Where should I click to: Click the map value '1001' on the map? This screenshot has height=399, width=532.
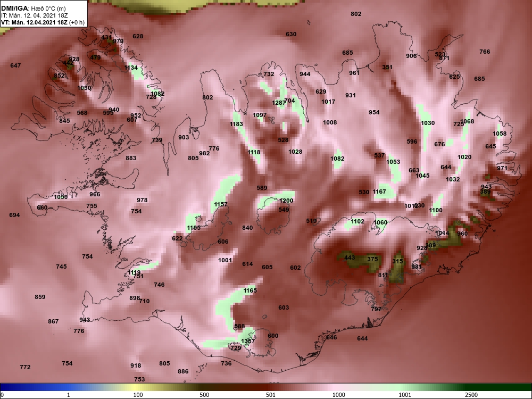(225, 260)
